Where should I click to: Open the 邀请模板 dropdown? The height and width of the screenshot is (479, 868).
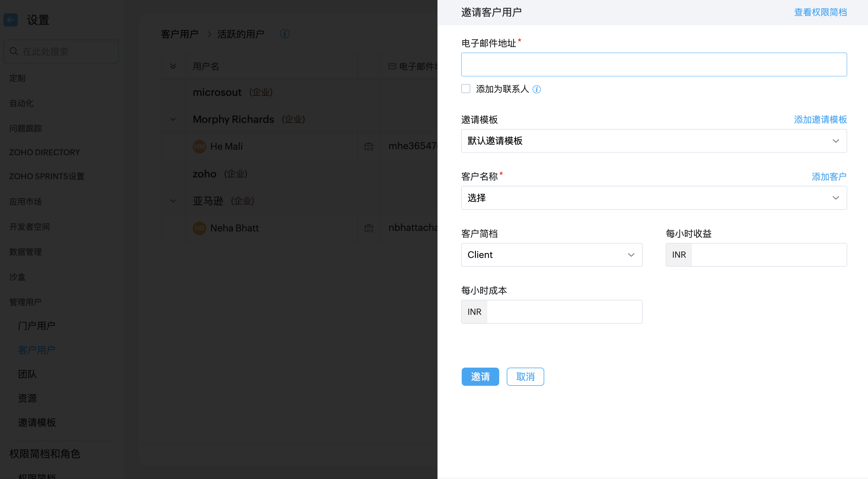(654, 141)
